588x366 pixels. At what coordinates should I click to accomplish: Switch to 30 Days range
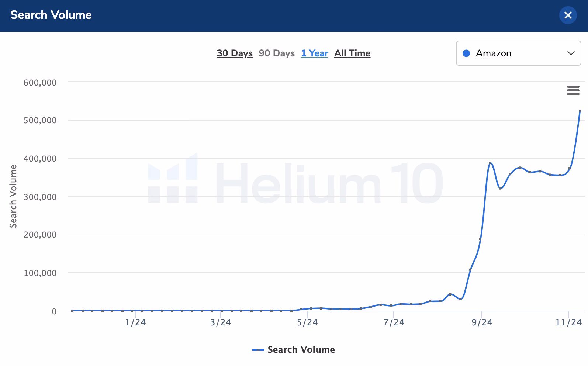pyautogui.click(x=235, y=53)
